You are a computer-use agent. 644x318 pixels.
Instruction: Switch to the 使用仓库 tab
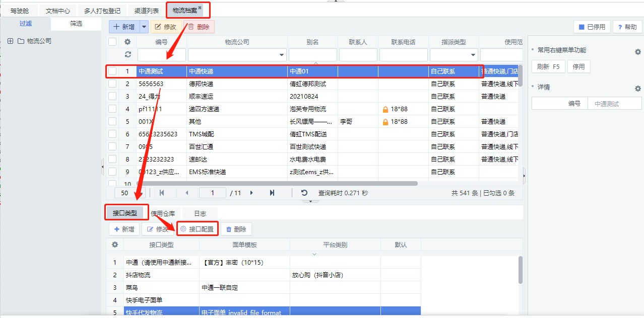[163, 213]
